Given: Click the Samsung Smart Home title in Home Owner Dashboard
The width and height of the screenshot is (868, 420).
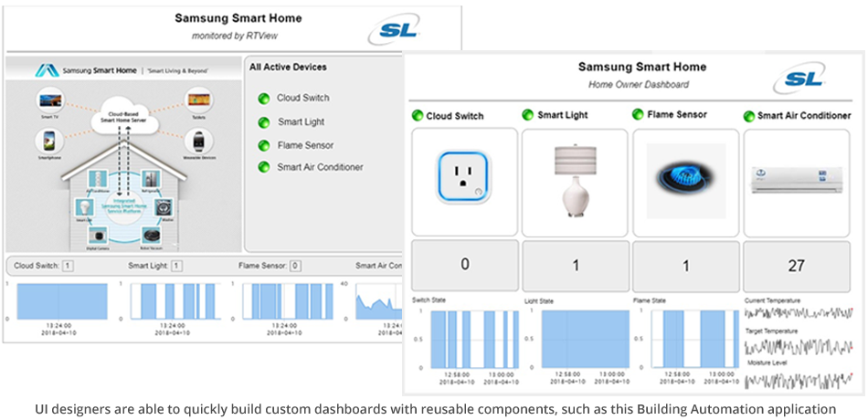Looking at the screenshot, I should (x=642, y=67).
